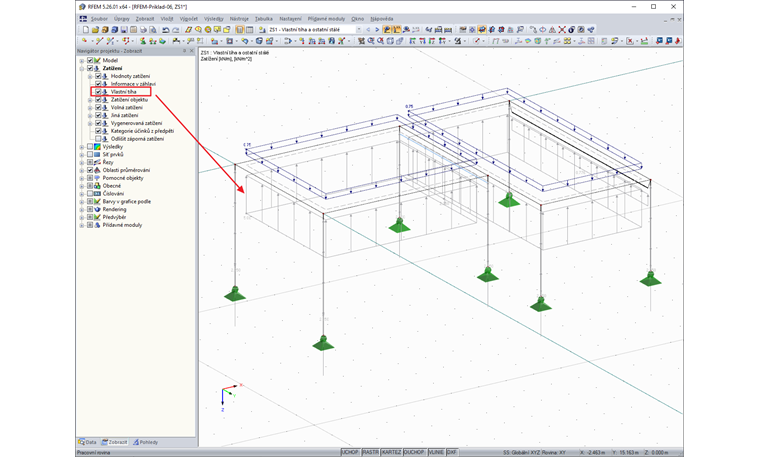Image resolution: width=760 pixels, height=457 pixels.
Task: Toggle the Číslování checkbox
Action: tap(90, 193)
